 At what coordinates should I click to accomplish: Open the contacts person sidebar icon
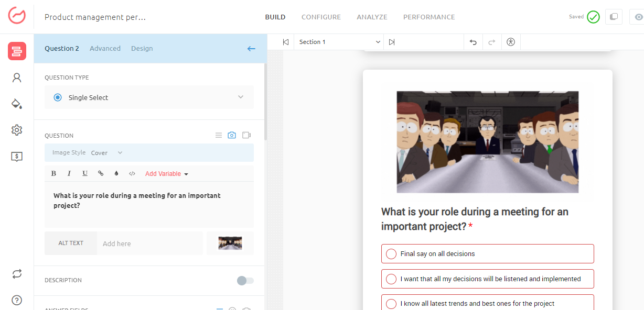pyautogui.click(x=17, y=77)
